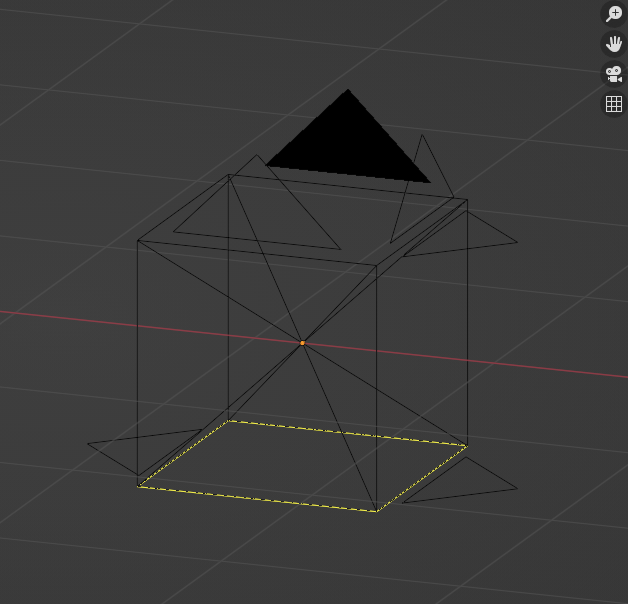Click the zoom magnifier icon

(614, 13)
